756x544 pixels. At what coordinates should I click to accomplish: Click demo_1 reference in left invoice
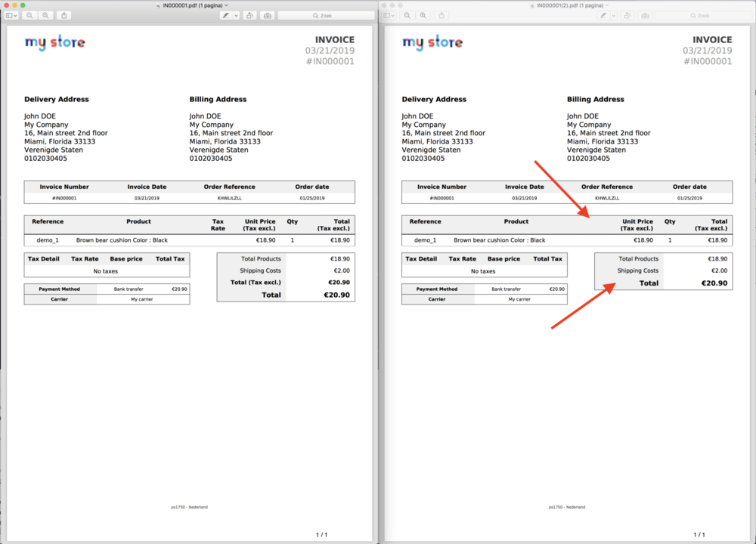click(48, 240)
